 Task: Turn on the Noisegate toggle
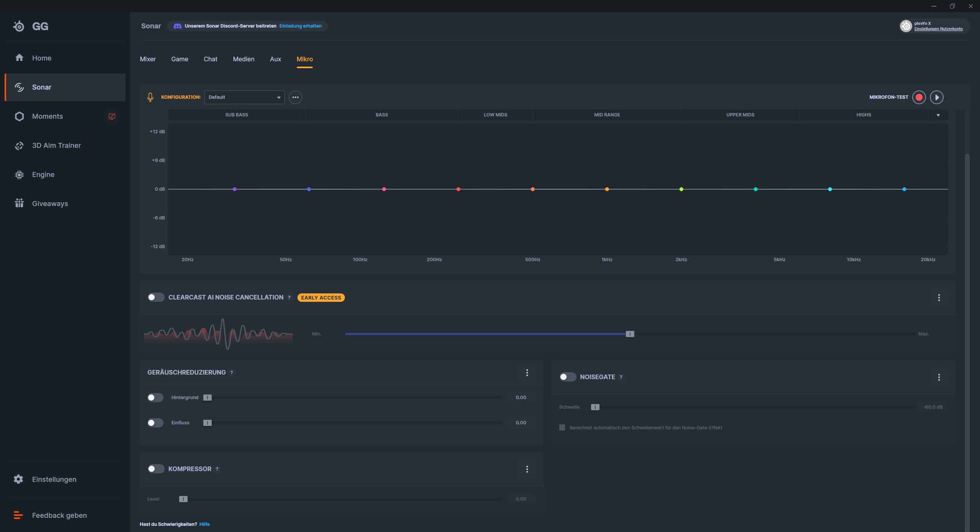(x=567, y=377)
